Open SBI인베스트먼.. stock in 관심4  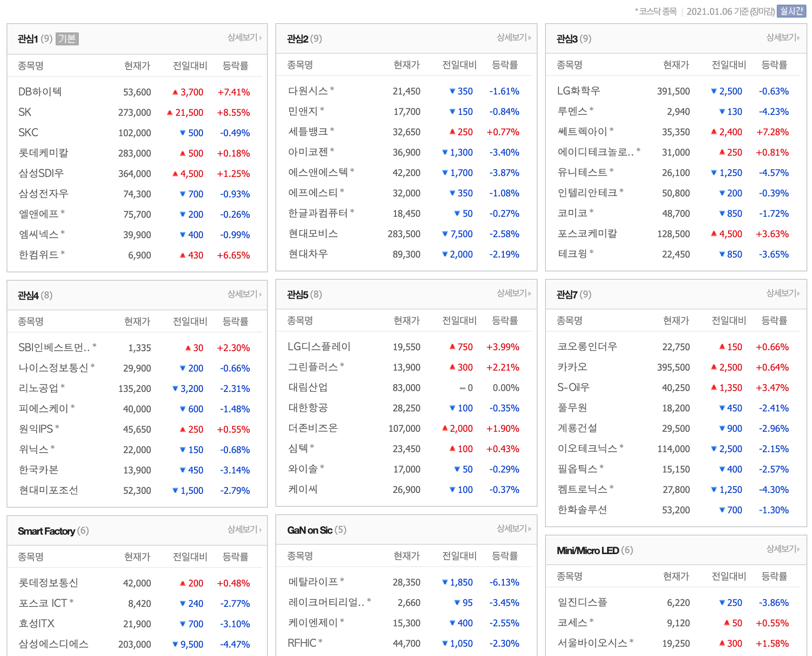click(54, 347)
